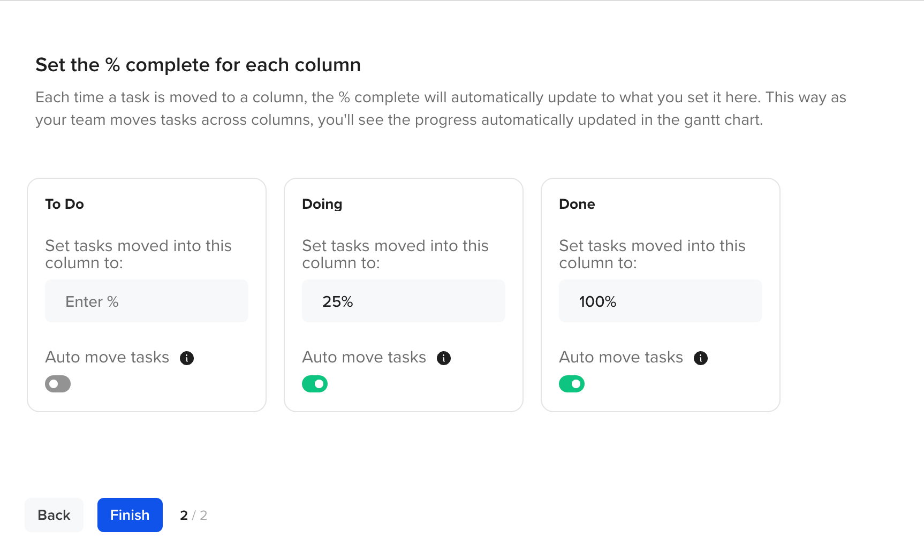Viewport: 924px width, 560px height.
Task: Select the 100% field in Done card
Action: (661, 301)
